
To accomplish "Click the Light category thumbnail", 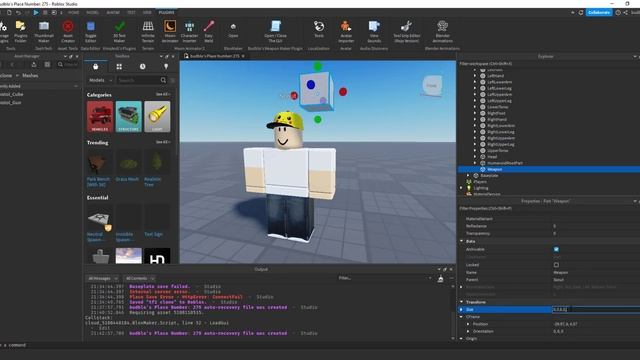I will point(157,117).
